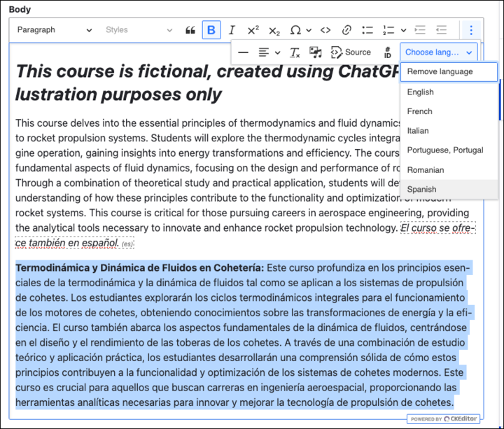This screenshot has height=429, width=504.
Task: Insert a link
Action: pyautogui.click(x=346, y=30)
